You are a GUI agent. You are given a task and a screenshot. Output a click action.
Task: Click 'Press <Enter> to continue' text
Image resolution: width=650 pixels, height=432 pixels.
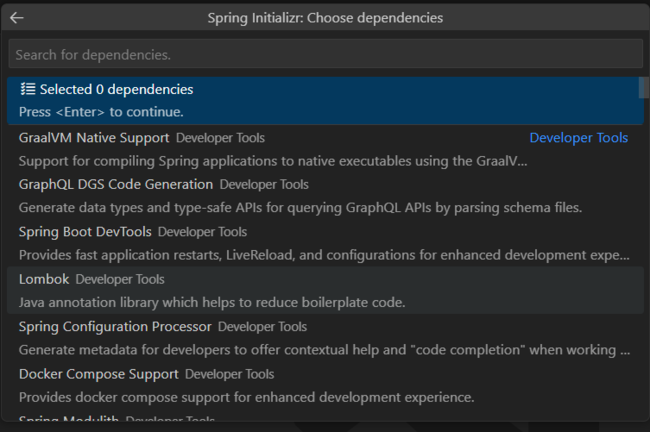101,112
